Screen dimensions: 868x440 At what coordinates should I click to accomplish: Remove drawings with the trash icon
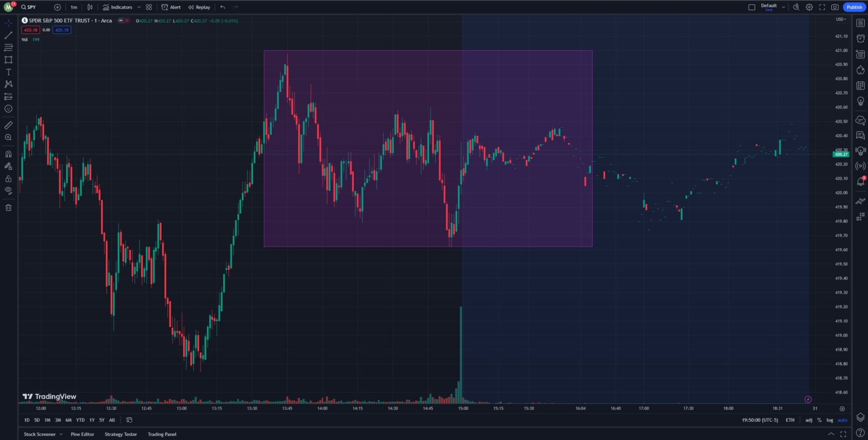[8, 207]
